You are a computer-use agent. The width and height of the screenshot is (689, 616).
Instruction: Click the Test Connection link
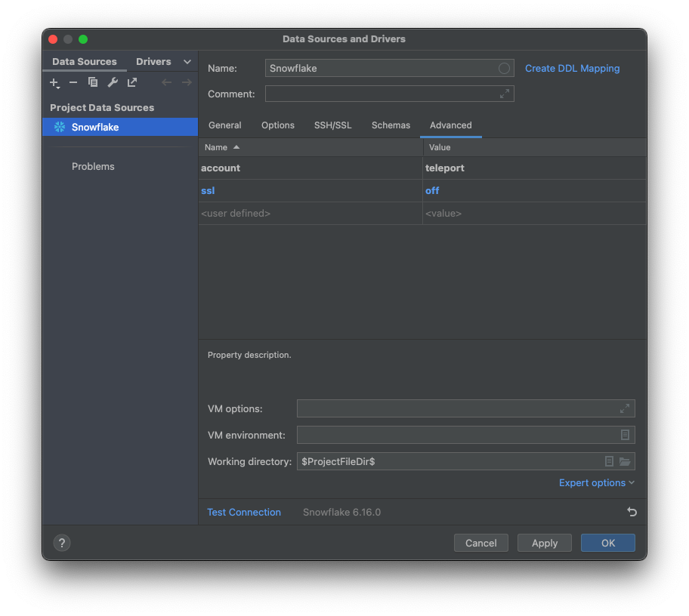pos(243,512)
